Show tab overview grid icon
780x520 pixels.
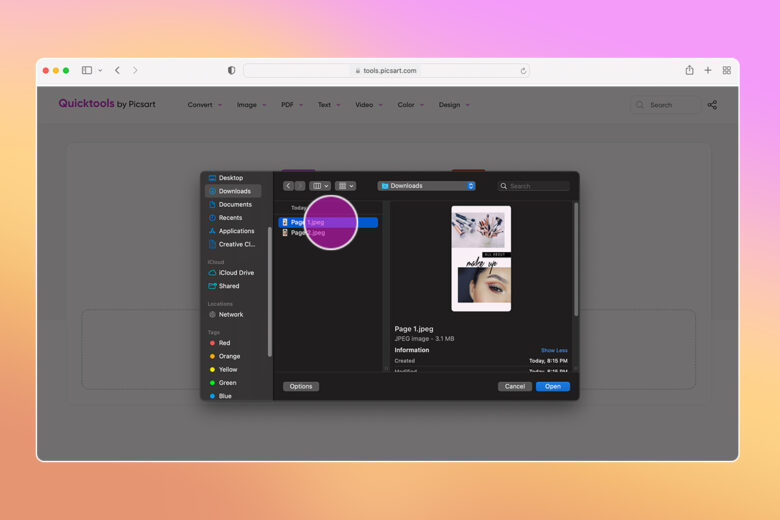pos(727,70)
